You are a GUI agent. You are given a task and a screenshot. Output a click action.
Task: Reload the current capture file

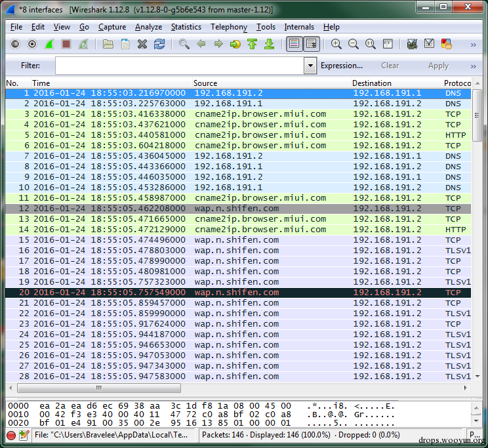(x=159, y=44)
